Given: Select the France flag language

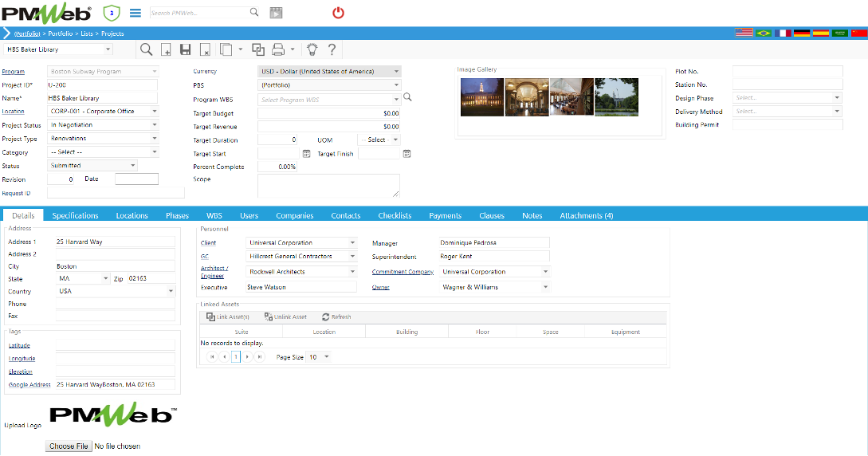Looking at the screenshot, I should 783,33.
